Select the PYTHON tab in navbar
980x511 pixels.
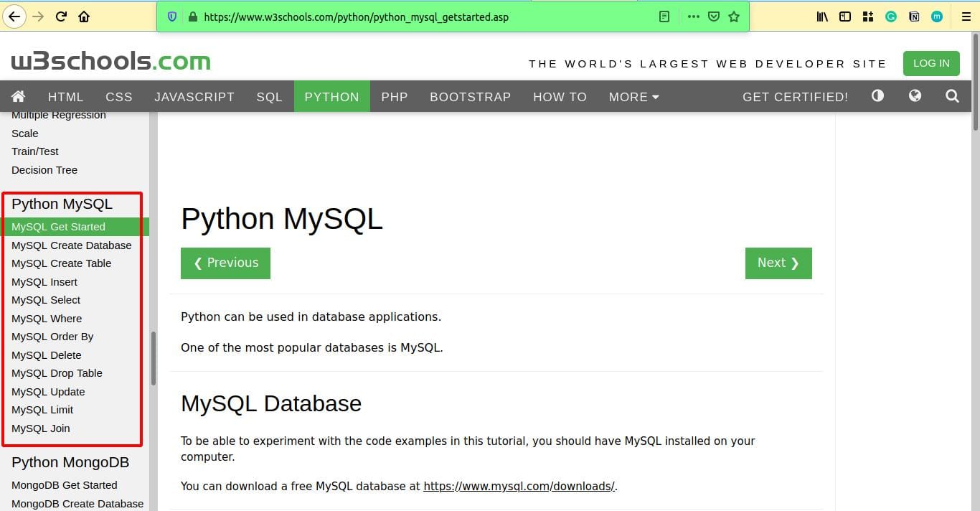[x=332, y=97]
